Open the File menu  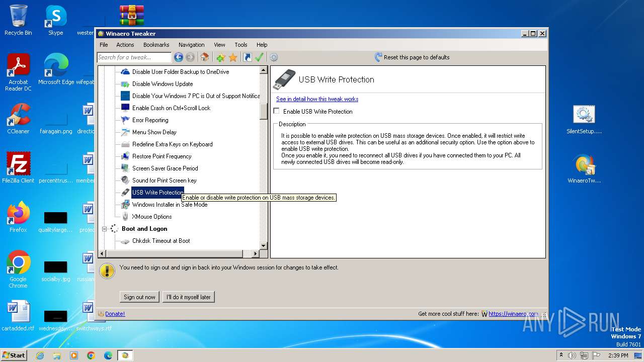pos(104,45)
